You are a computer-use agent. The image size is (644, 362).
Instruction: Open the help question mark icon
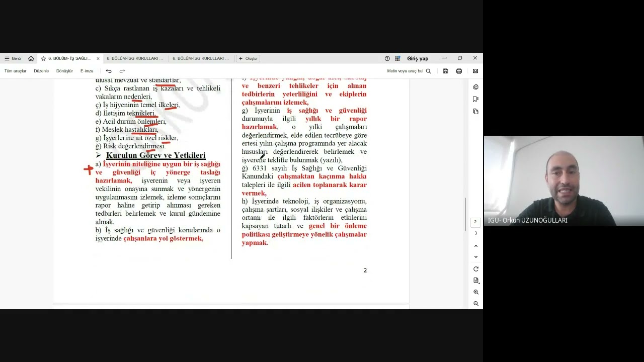pyautogui.click(x=387, y=58)
